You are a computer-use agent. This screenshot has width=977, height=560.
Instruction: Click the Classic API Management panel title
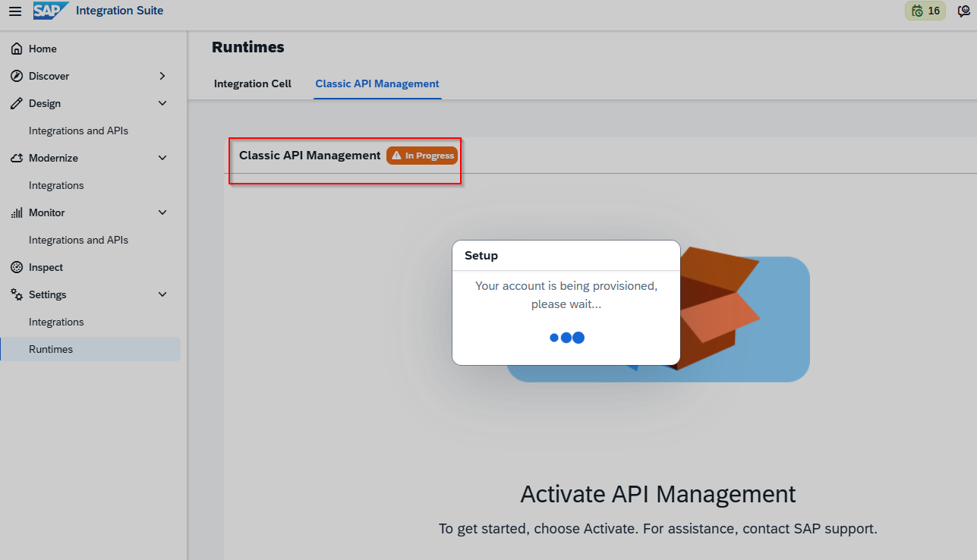click(x=310, y=156)
